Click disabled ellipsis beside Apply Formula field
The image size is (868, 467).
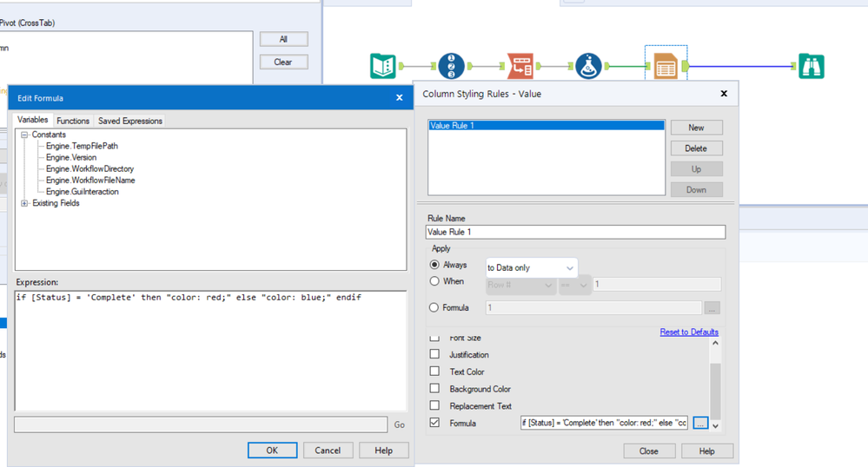click(712, 308)
